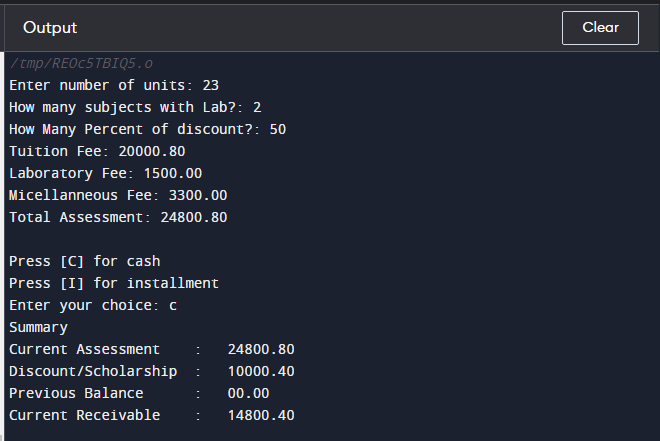
Task: Select the 'Tuition Fee: 20000.80' line
Action: pos(97,151)
